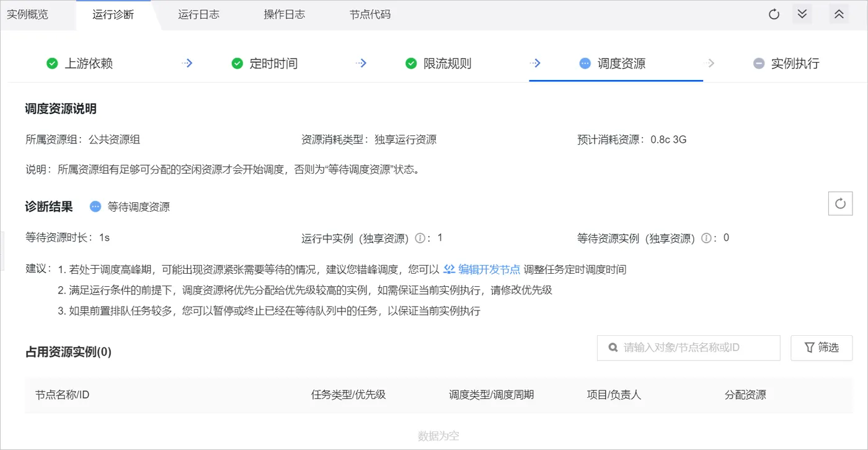Click the 调度类型/调度周期 column header
Image resolution: width=868 pixels, height=450 pixels.
click(491, 395)
